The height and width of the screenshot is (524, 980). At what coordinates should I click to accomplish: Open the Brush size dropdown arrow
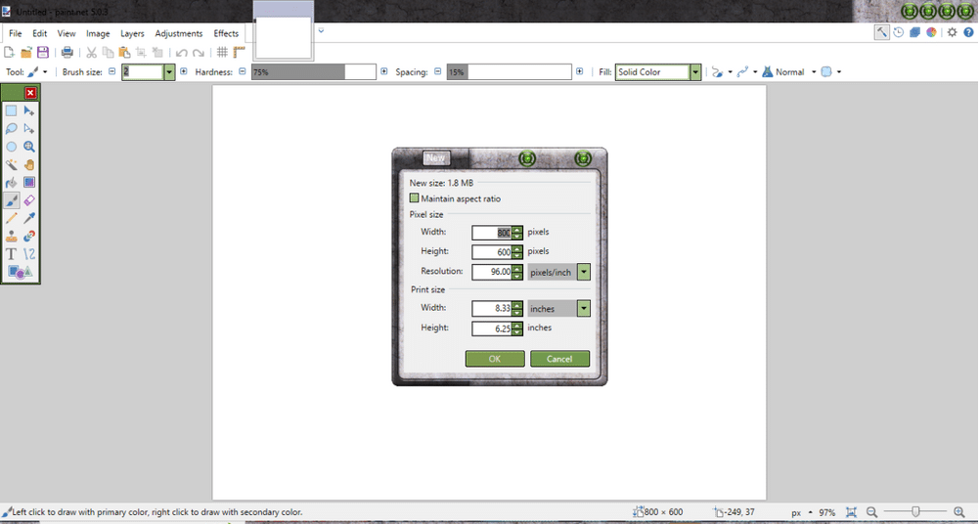169,71
